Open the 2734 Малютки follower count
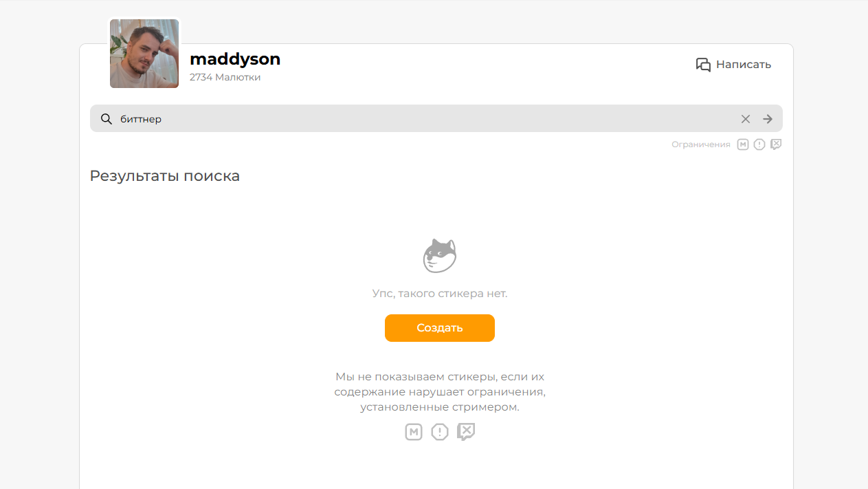This screenshot has width=868, height=489. click(x=225, y=77)
